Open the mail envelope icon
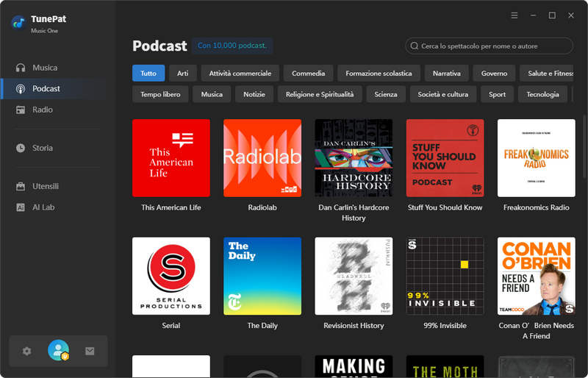This screenshot has width=588, height=378. pyautogui.click(x=90, y=352)
